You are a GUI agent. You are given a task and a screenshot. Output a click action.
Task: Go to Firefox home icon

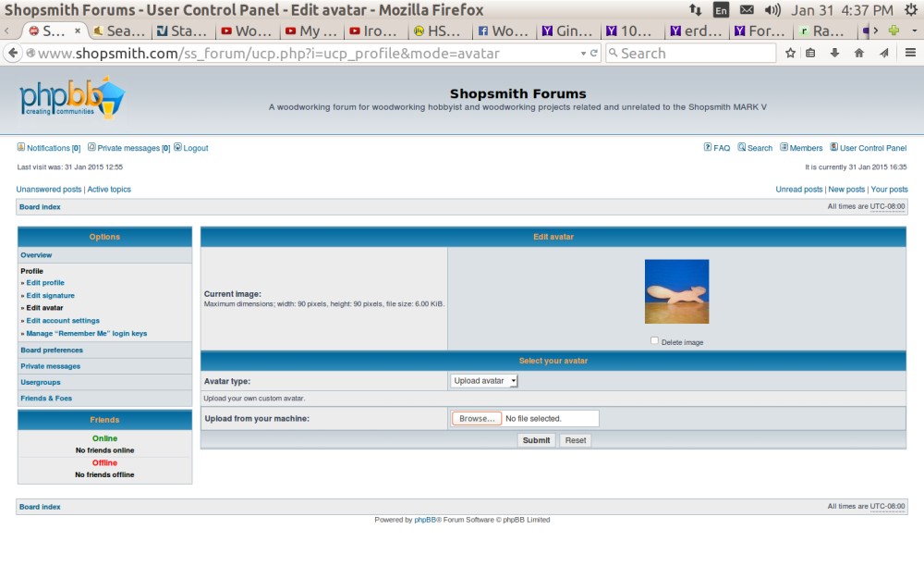(859, 53)
